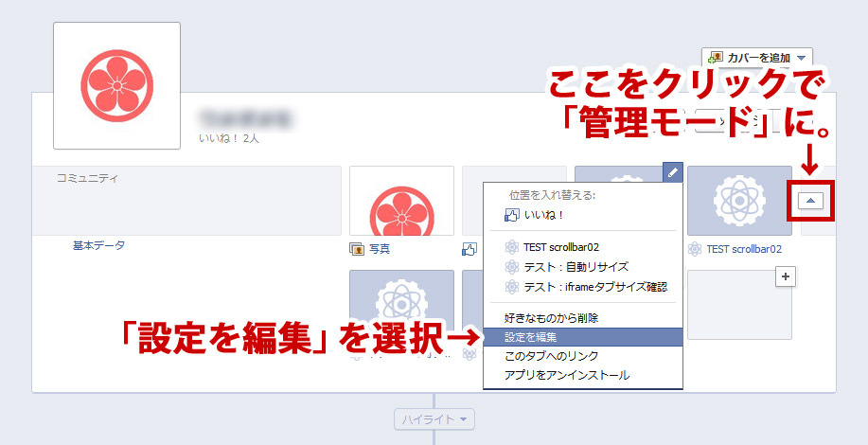Click the コミュニティ category text
Screen dimensions: 868x445
[x=87, y=178]
